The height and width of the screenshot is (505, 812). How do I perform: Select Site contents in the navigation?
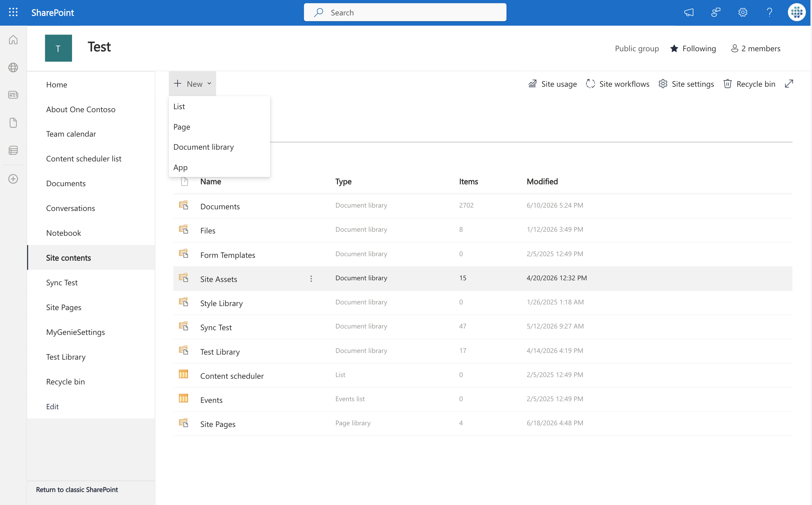(91, 258)
